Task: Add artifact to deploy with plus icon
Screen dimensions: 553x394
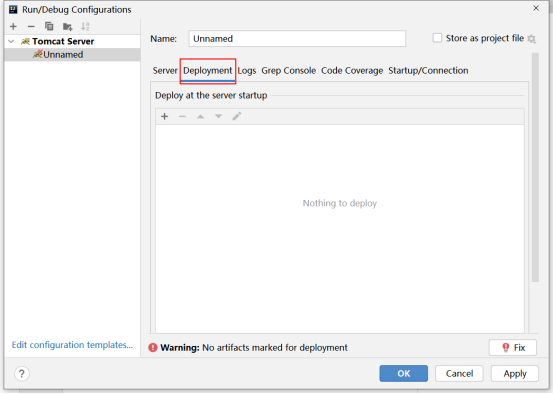Action: point(164,116)
